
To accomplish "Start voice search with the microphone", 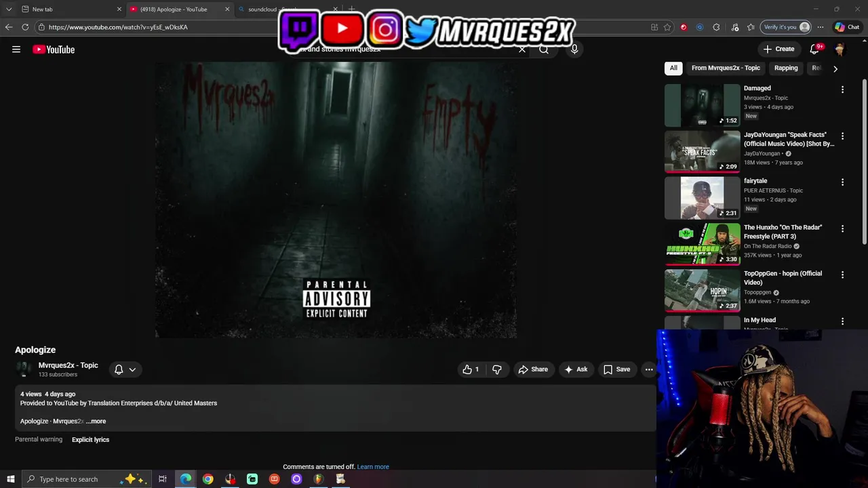I will tap(574, 49).
